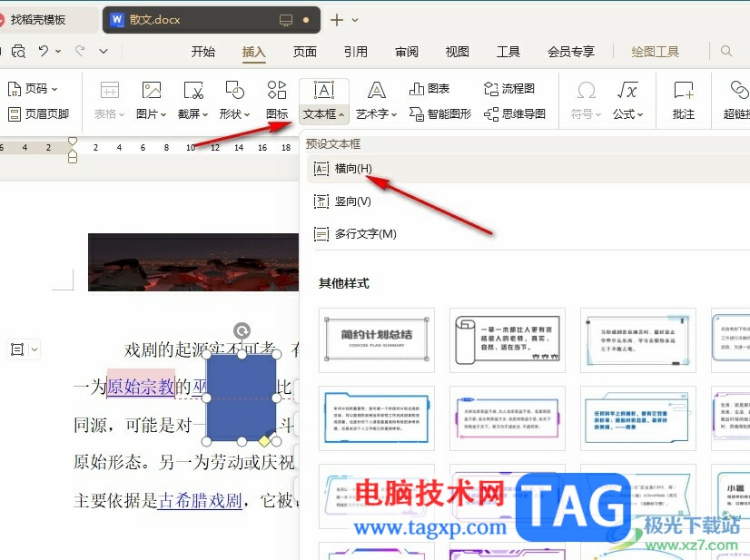Click the 截屏 screenshot icon

click(193, 90)
